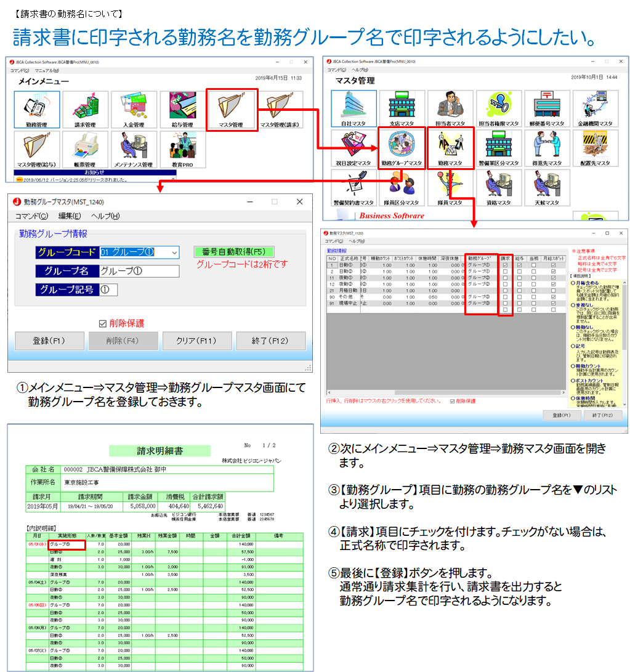Screen dimensions: 630x672
Task: Toggle 給与 checkbox for 日勤① row
Action: tap(520, 265)
